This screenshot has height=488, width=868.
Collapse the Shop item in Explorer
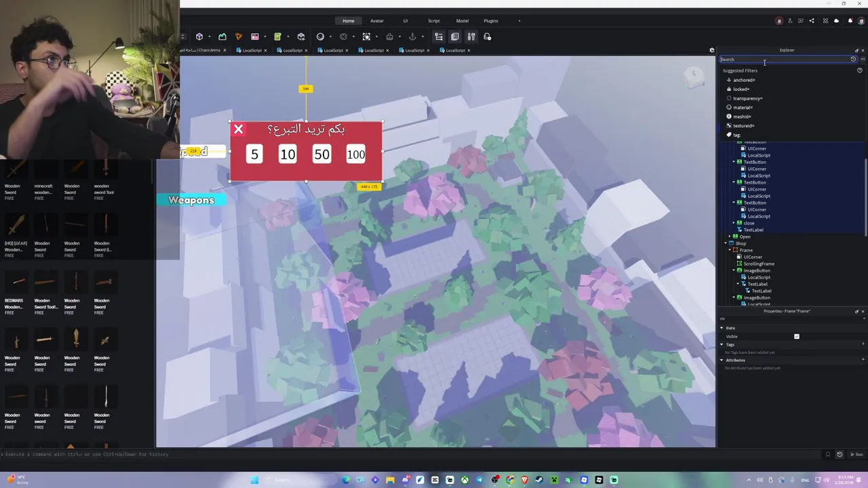[727, 243]
